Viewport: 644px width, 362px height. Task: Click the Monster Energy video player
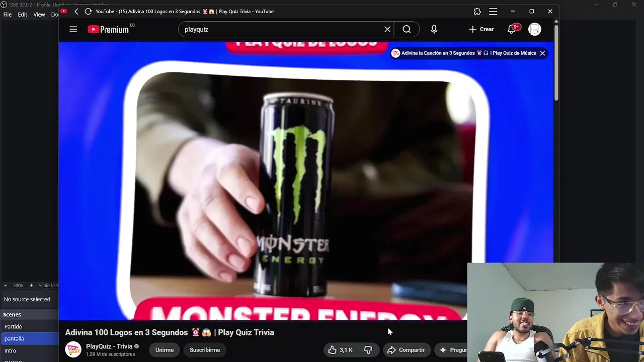coord(306,180)
